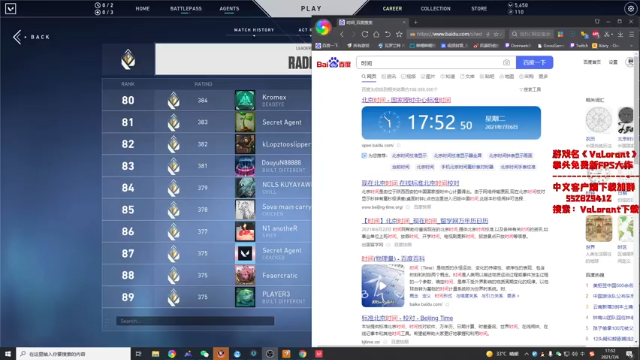
Task: Click the encyclopedia video thumbnail
Action: pyautogui.click(x=382, y=285)
